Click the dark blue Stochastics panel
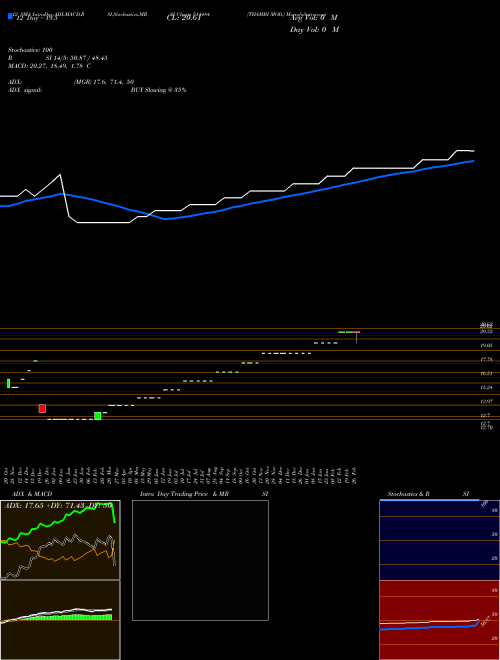Viewport: 500px width, 660px height. (x=439, y=540)
